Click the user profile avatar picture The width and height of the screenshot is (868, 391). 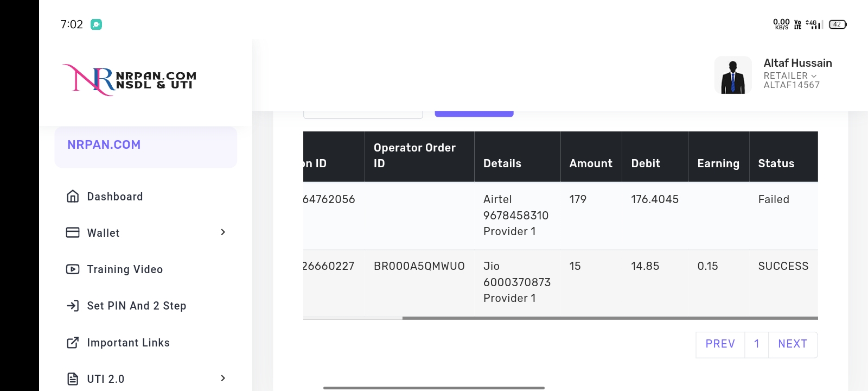[733, 75]
